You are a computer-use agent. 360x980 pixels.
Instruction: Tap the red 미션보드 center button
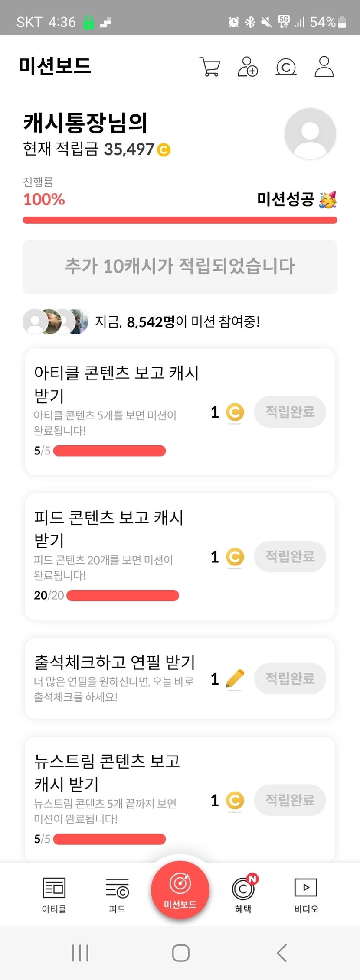(x=180, y=890)
